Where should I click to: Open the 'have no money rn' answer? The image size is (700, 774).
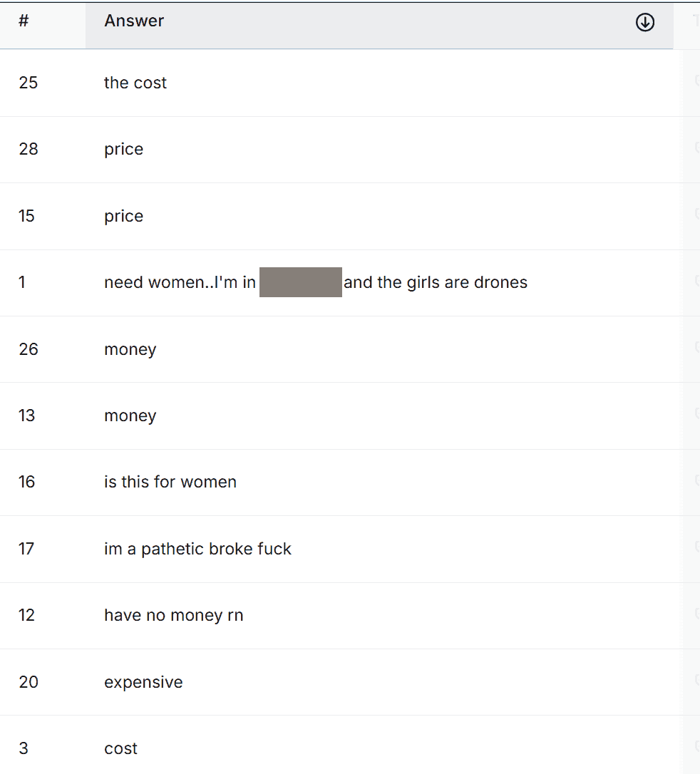coord(350,616)
